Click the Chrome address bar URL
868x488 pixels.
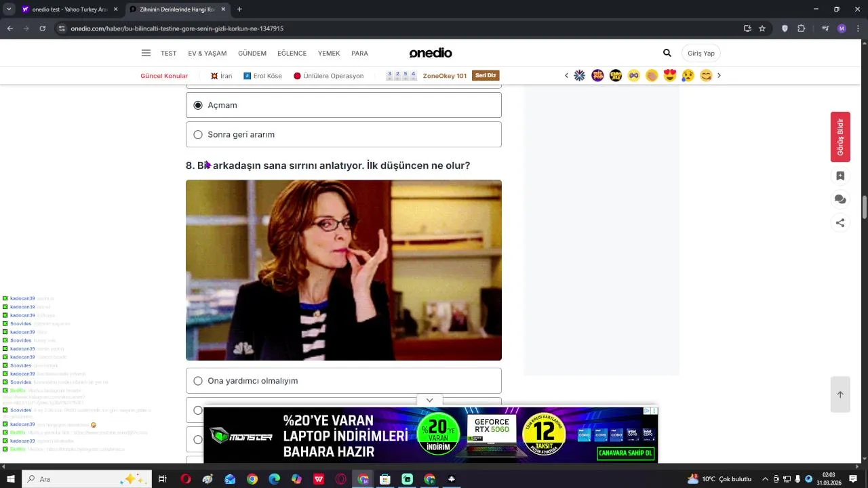[177, 28]
